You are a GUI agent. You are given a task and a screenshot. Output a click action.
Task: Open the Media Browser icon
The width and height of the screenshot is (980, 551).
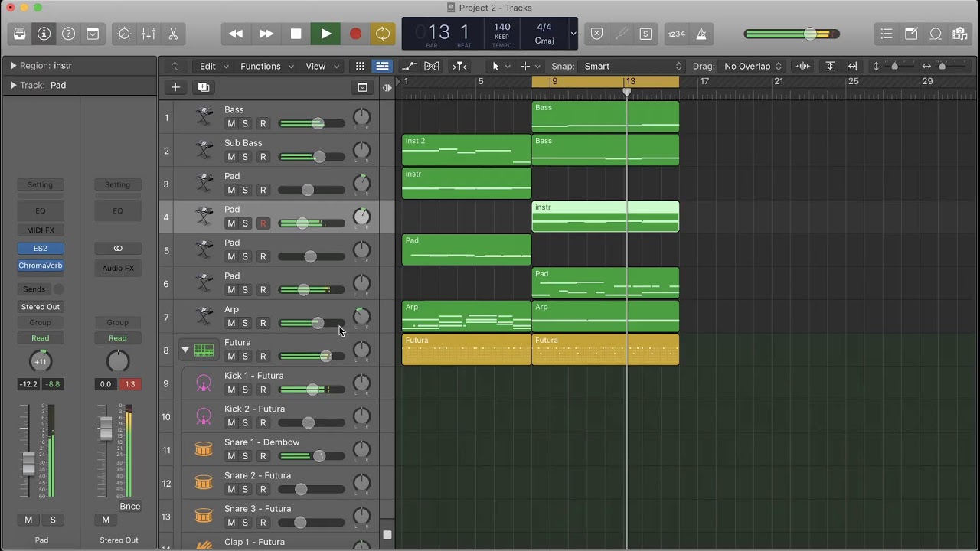click(959, 34)
